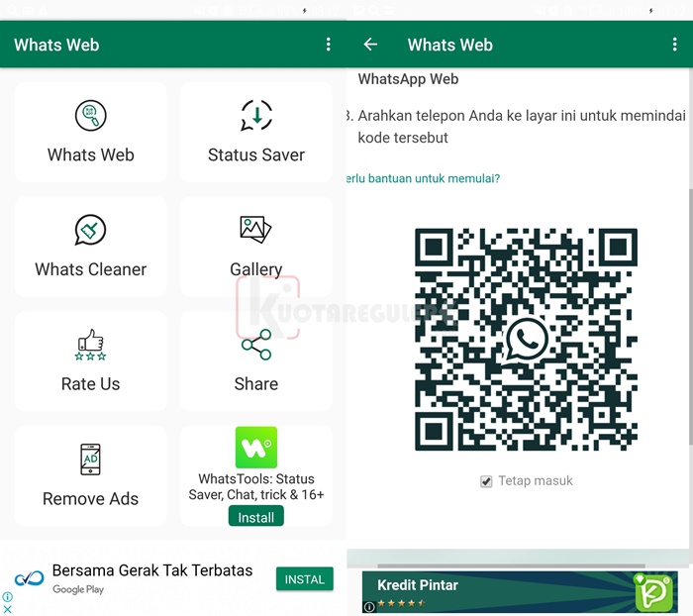
Task: Tap the blue infinity logo in the Bersama ad
Action: pos(29,578)
